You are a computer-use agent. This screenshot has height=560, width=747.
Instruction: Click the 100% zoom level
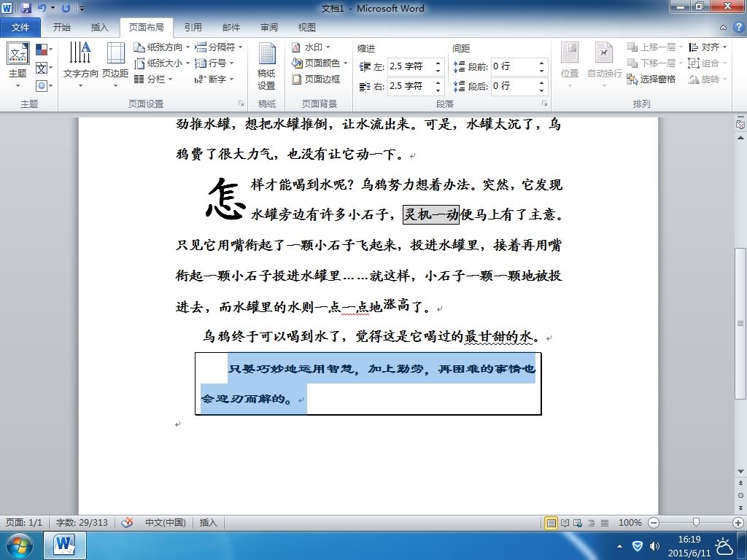click(630, 523)
